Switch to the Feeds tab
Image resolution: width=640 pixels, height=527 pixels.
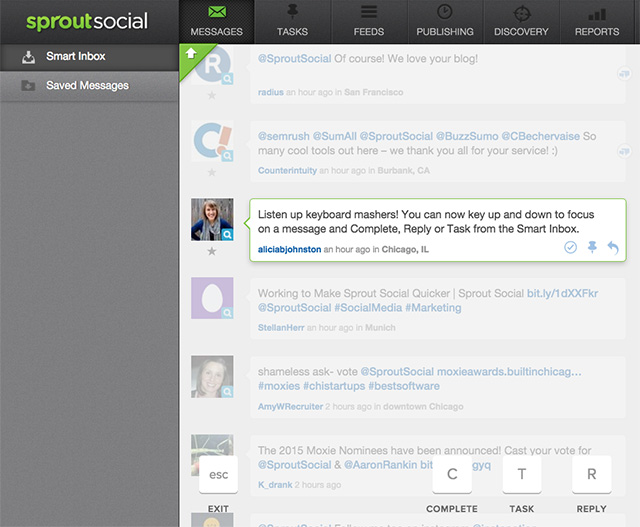(x=369, y=22)
